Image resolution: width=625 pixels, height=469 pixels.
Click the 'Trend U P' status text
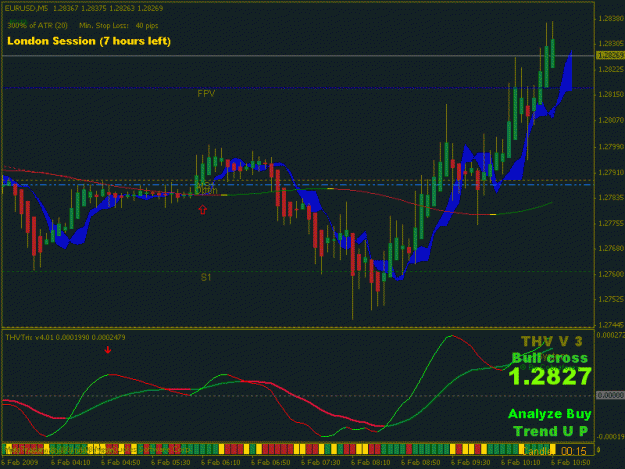point(550,431)
